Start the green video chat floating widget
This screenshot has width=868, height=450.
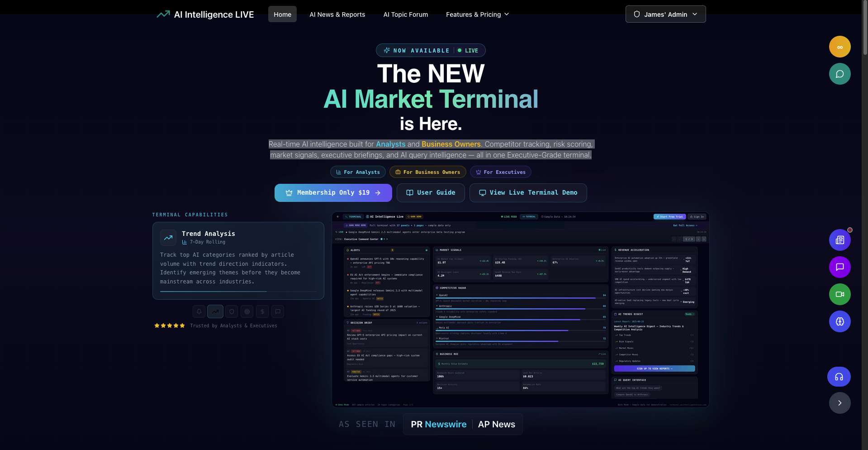pyautogui.click(x=840, y=294)
